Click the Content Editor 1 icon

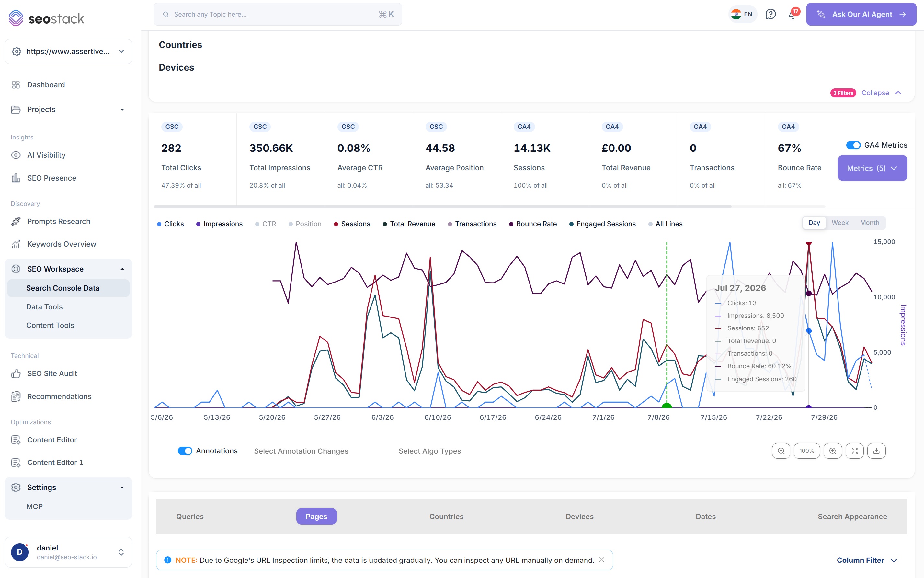(16, 462)
